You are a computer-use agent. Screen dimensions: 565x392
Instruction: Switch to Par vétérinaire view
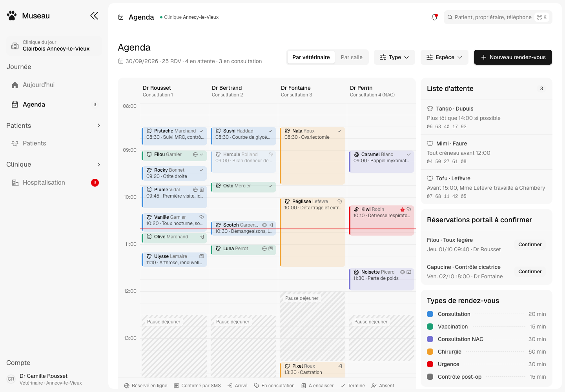click(x=311, y=57)
